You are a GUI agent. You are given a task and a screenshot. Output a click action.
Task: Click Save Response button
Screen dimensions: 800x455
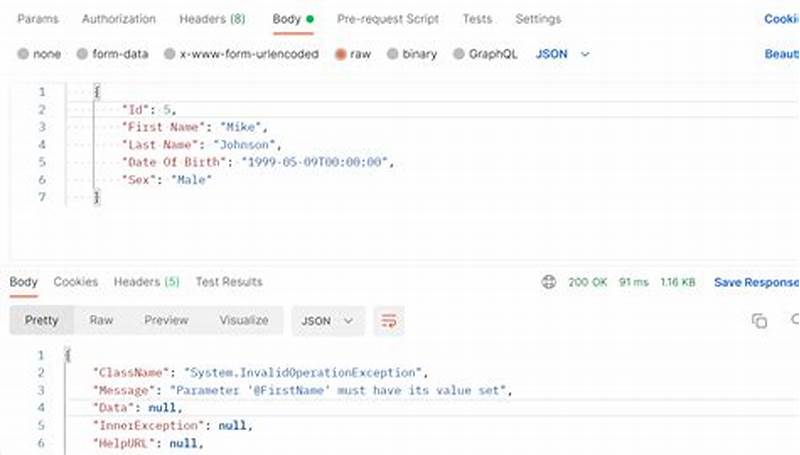point(757,282)
